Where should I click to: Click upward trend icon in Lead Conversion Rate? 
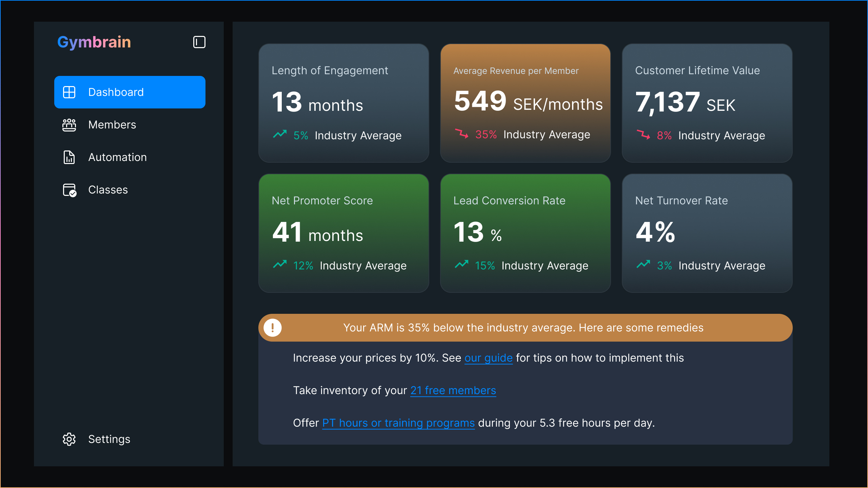pyautogui.click(x=462, y=265)
